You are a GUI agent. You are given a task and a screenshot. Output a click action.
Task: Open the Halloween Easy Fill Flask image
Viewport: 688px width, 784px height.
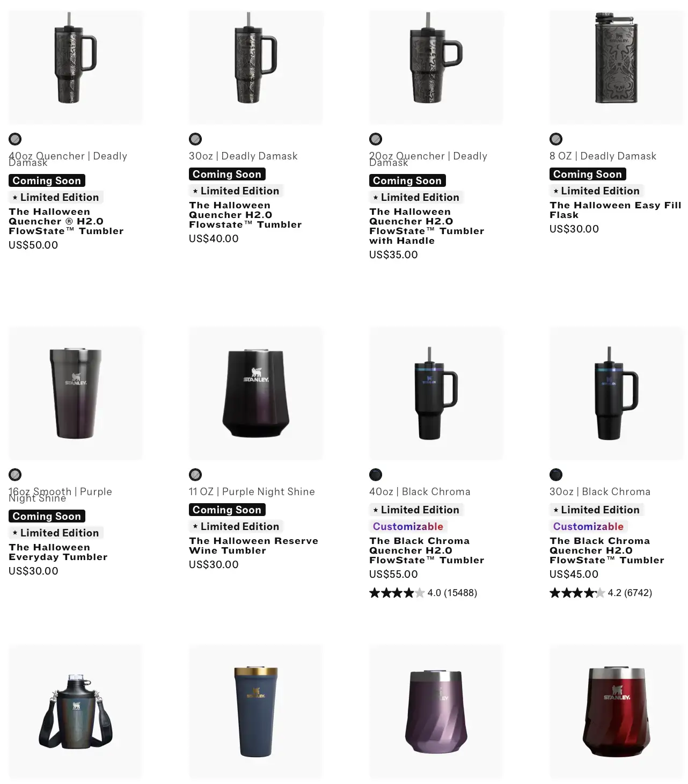(617, 67)
